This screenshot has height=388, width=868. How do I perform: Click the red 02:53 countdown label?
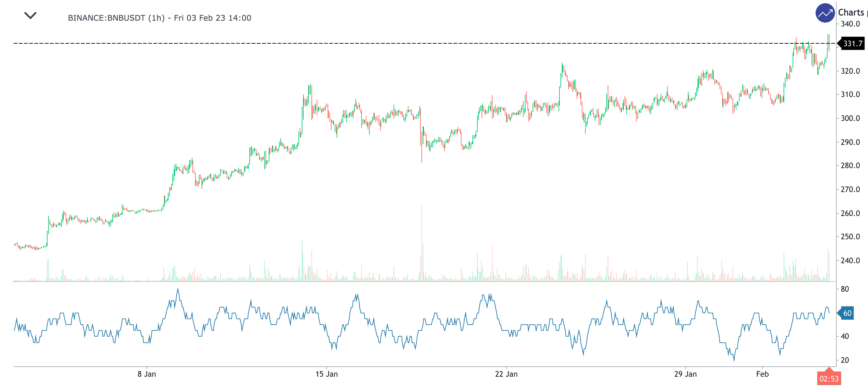tap(829, 379)
